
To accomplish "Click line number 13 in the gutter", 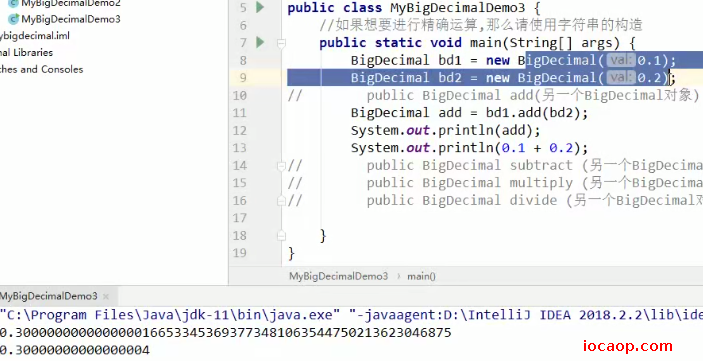I will click(240, 148).
